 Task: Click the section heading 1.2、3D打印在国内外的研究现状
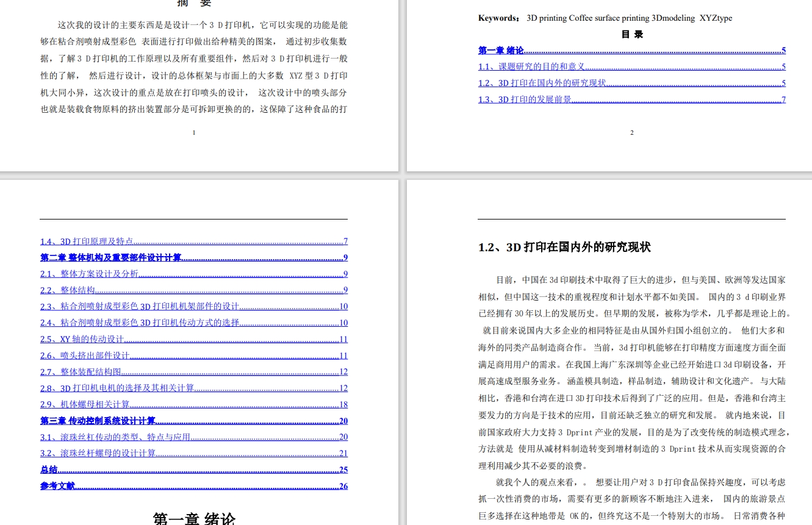click(564, 248)
